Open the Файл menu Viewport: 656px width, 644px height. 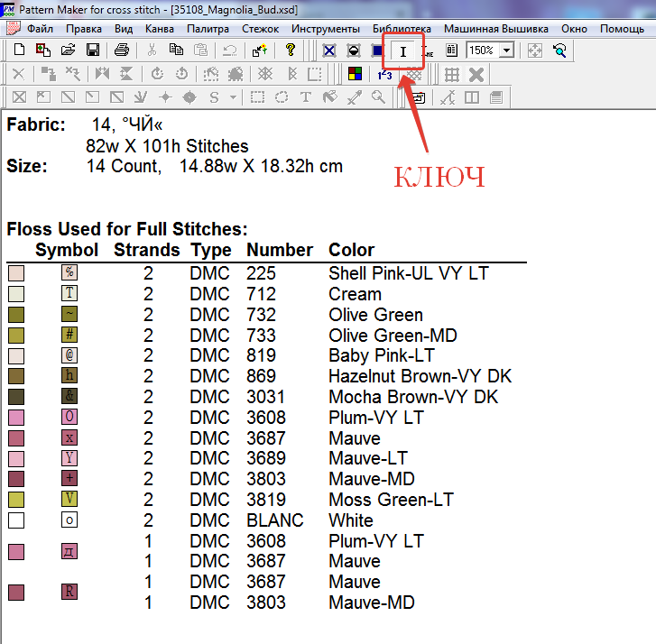coord(40,29)
